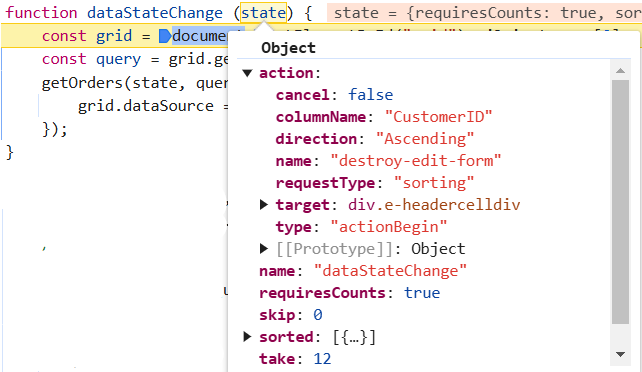Click the take: 12 property
Image resolution: width=642 pixels, height=372 pixels.
click(x=295, y=359)
